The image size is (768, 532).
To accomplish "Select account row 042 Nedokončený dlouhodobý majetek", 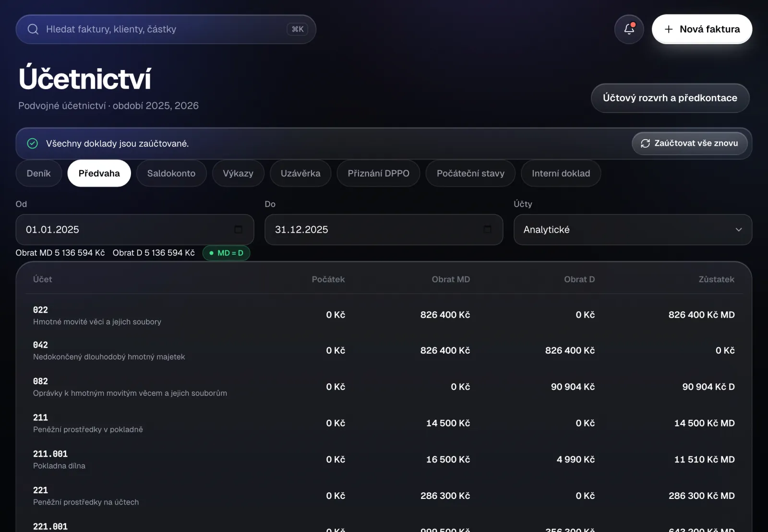I will click(x=384, y=351).
